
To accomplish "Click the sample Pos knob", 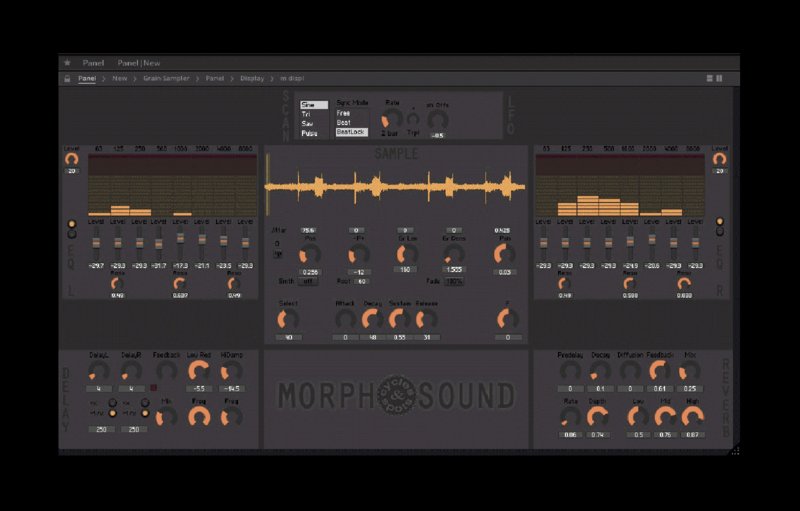I will [309, 254].
